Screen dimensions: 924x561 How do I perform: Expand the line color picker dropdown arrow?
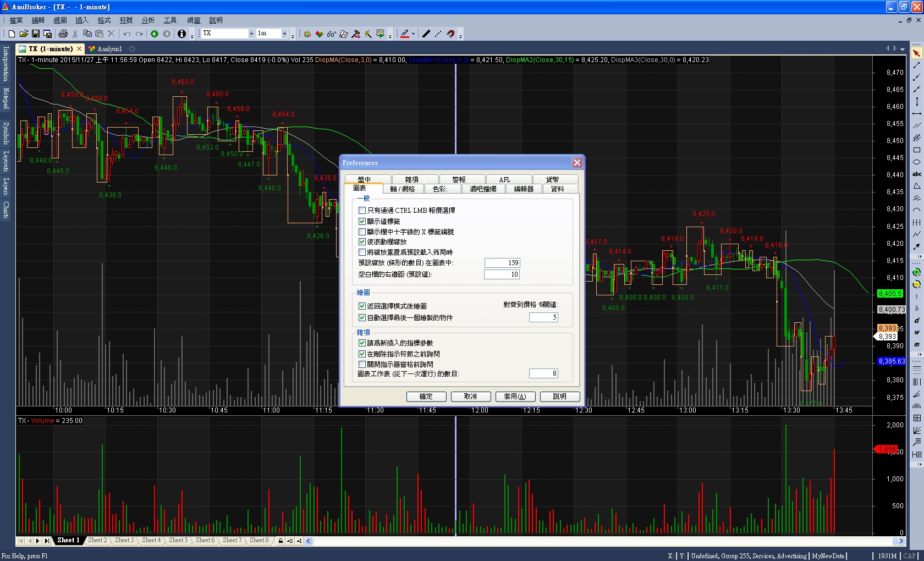pos(413,34)
